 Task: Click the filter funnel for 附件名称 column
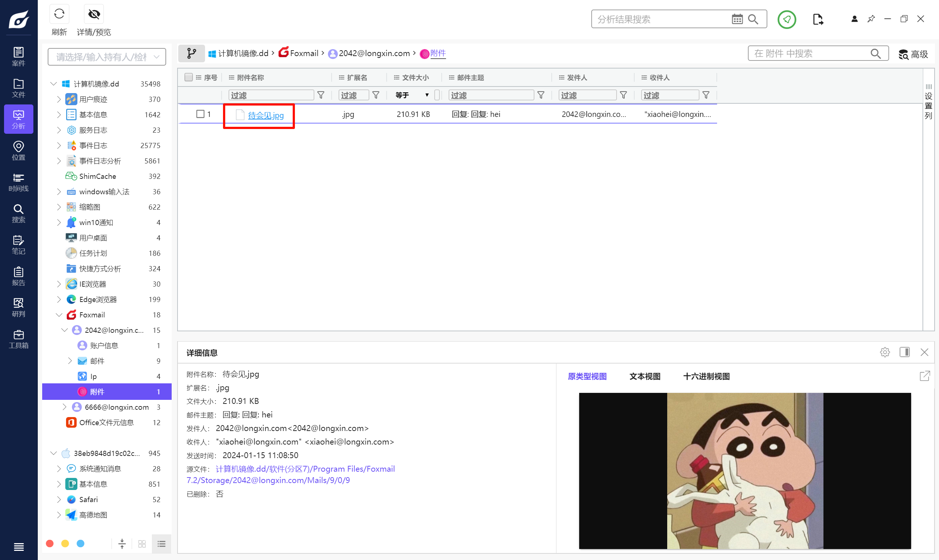321,95
